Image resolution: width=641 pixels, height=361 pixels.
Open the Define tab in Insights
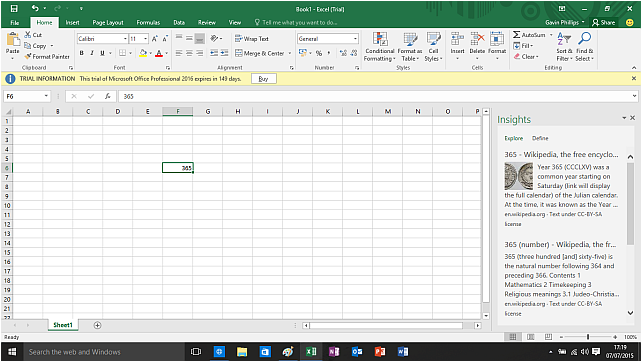tap(540, 138)
